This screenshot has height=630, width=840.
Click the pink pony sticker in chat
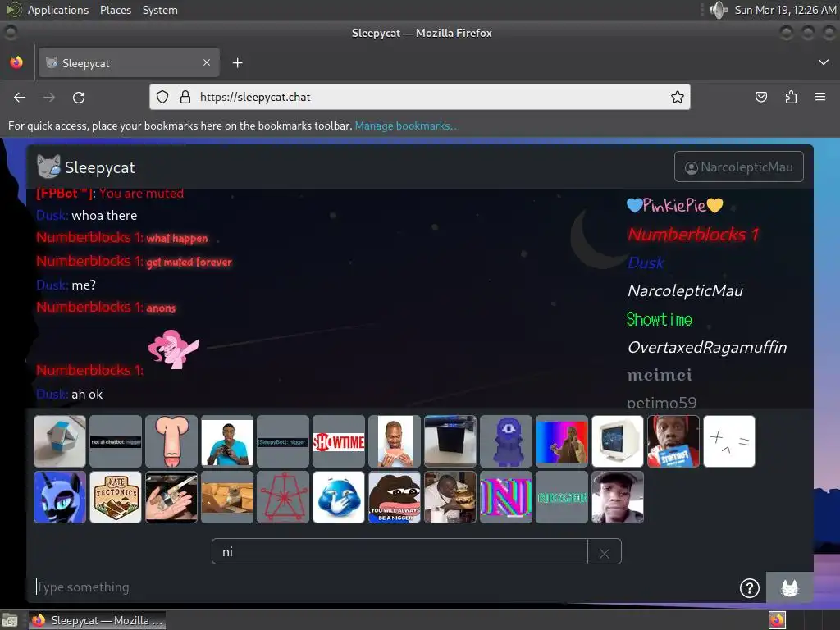pyautogui.click(x=173, y=349)
